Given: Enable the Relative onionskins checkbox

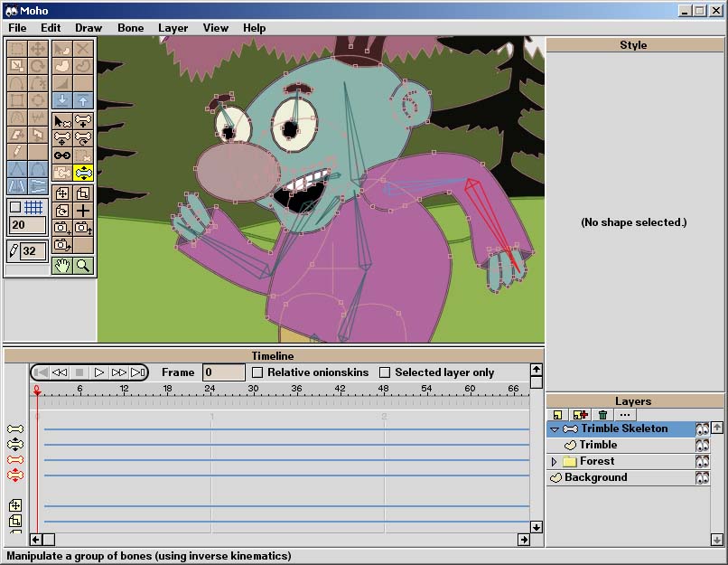Looking at the screenshot, I should point(257,372).
